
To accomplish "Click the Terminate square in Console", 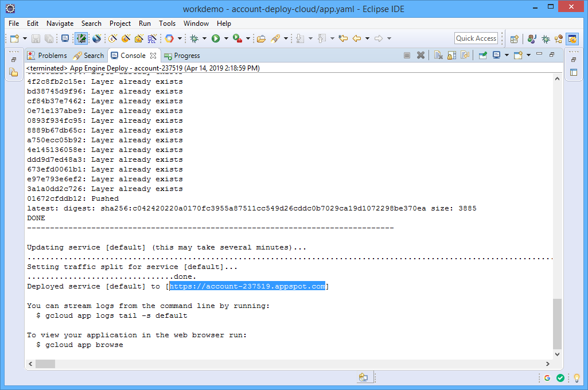I will tap(407, 56).
